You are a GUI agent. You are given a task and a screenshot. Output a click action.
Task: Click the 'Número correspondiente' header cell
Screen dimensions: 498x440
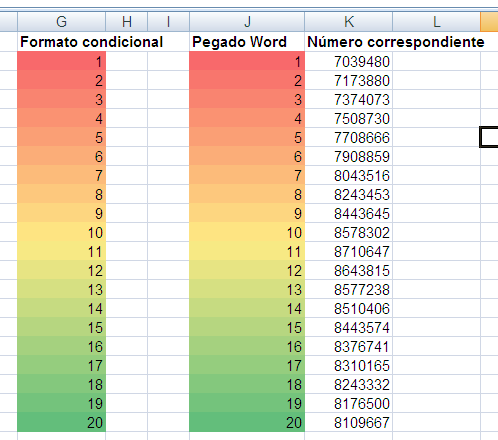[349, 42]
